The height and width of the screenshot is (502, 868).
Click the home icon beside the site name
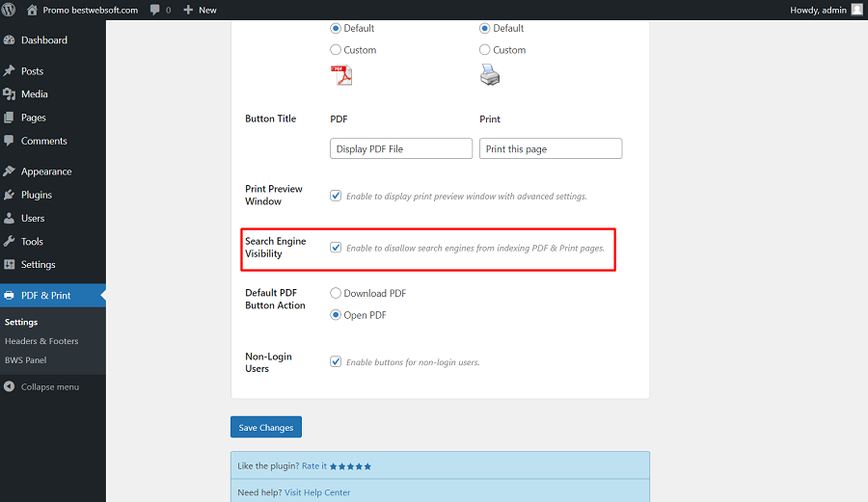(x=32, y=10)
